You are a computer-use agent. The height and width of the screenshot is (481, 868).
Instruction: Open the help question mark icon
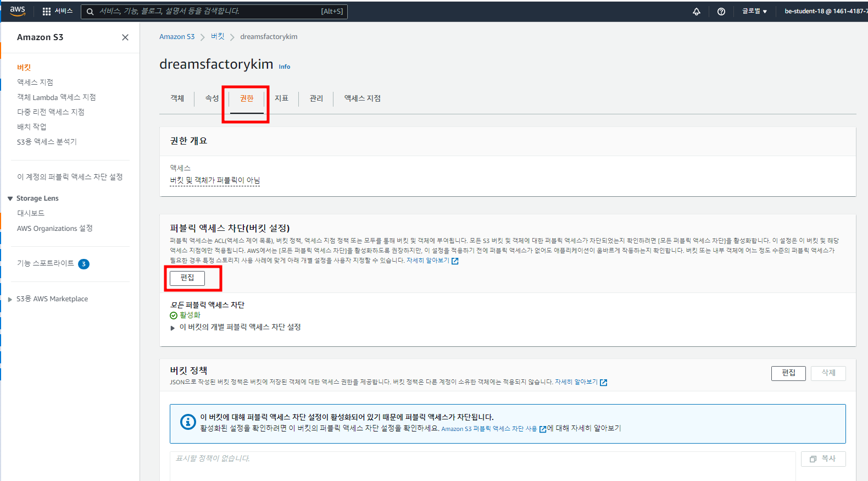coord(721,12)
